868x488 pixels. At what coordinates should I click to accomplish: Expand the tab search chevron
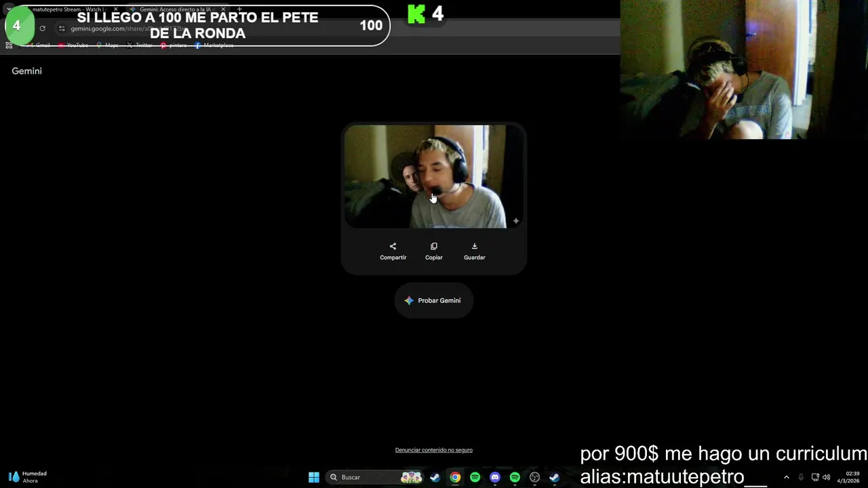point(9,9)
